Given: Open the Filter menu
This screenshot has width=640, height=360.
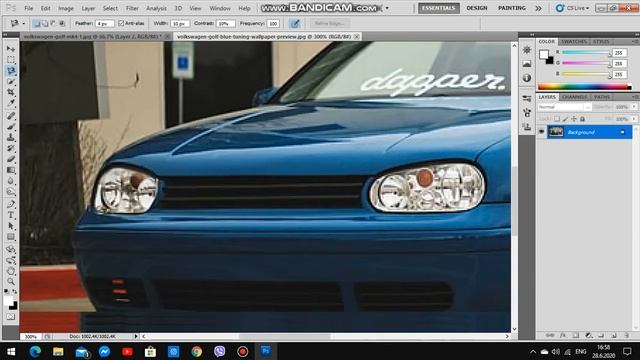Looking at the screenshot, I should (132, 8).
